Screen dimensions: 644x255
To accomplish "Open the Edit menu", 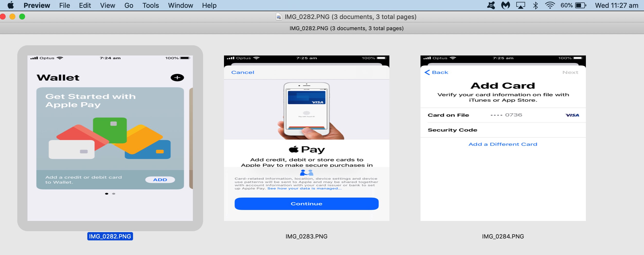I will [85, 5].
